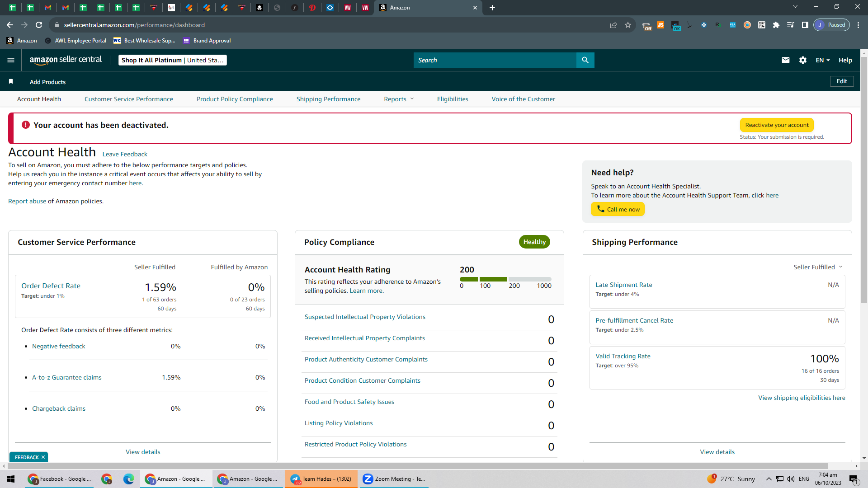Click the share page icon in address bar

point(613,25)
